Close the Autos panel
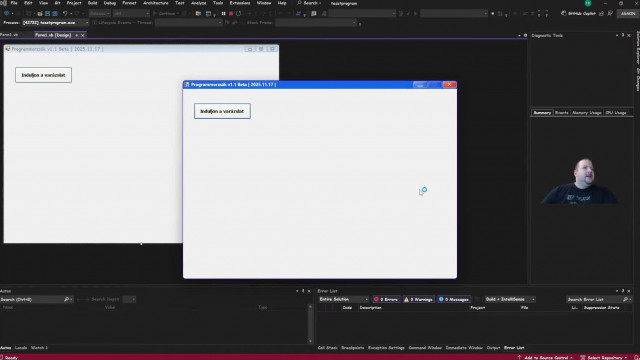The image size is (640, 360). click(309, 291)
